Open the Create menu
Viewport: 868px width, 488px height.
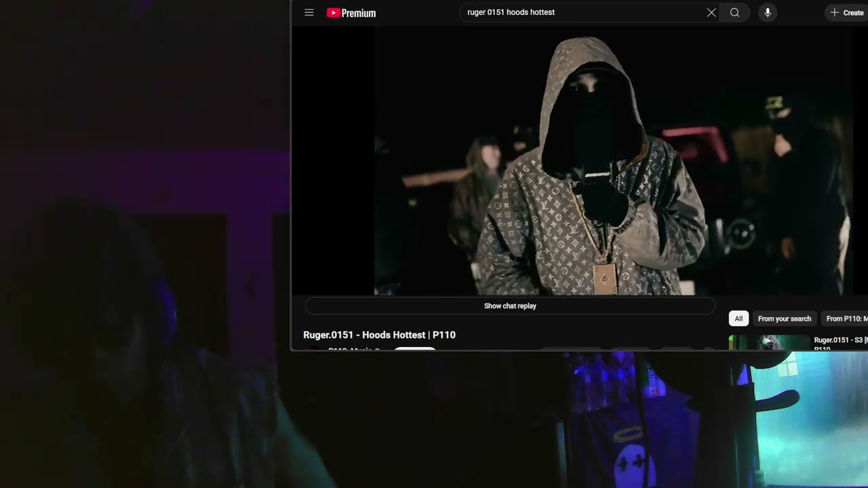click(x=846, y=12)
